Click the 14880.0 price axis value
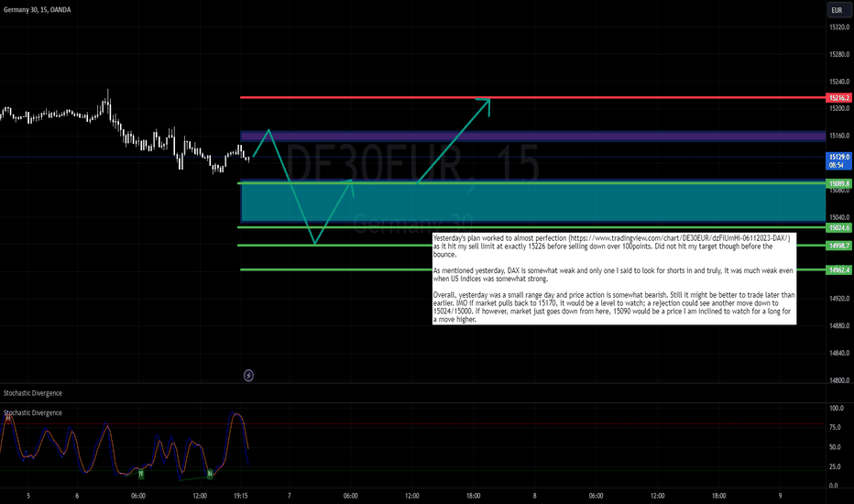Screen dimensions: 854x504 point(839,326)
